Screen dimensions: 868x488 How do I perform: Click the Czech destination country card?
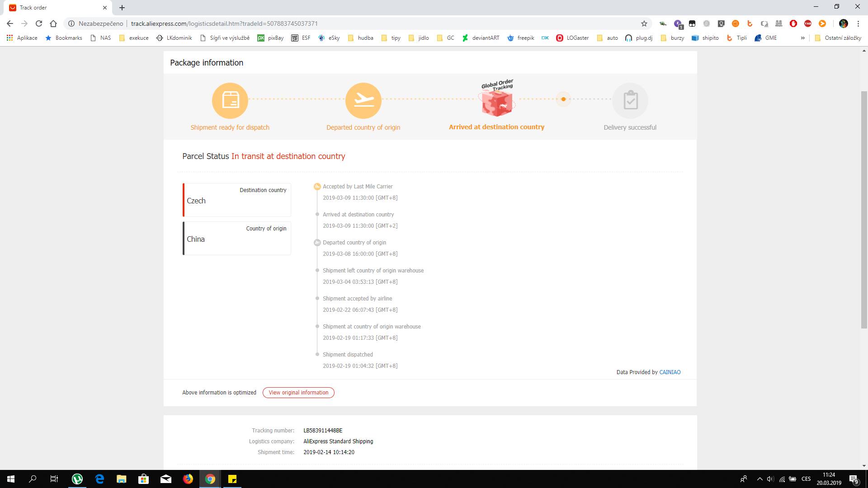coord(236,200)
